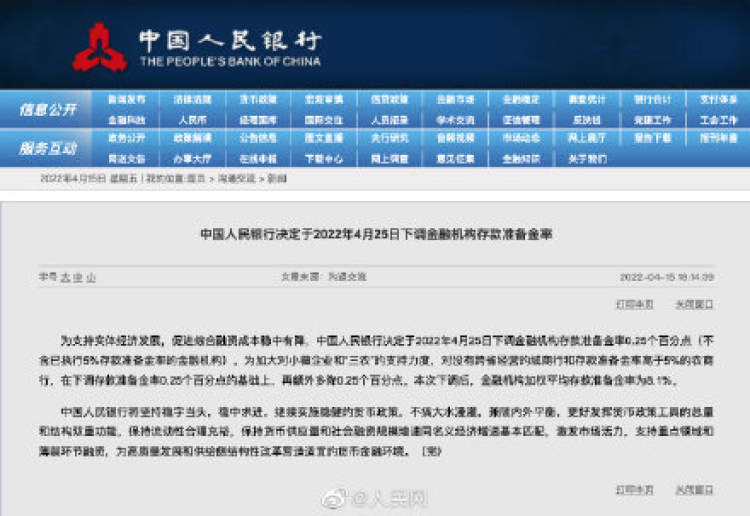Open the 调查统计 section

pos(587,99)
